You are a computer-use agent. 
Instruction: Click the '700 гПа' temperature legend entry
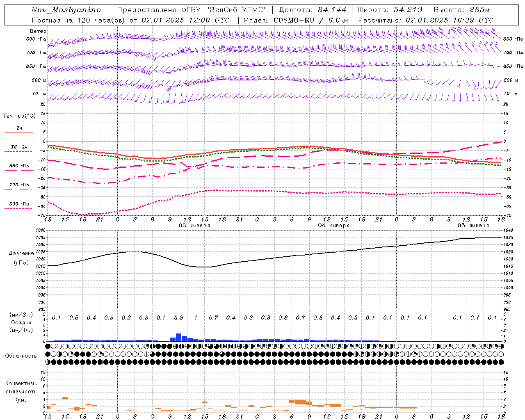(19, 185)
